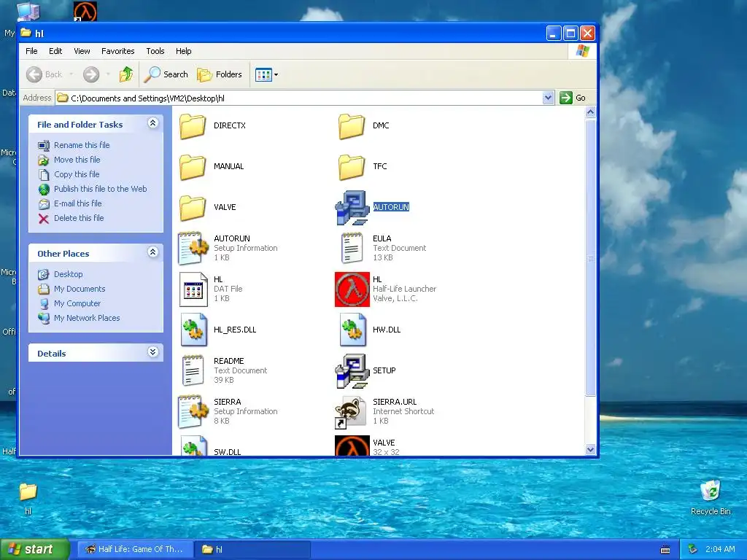Screen dimensions: 747x560
Task: Select the EULA text document icon
Action: [352, 248]
